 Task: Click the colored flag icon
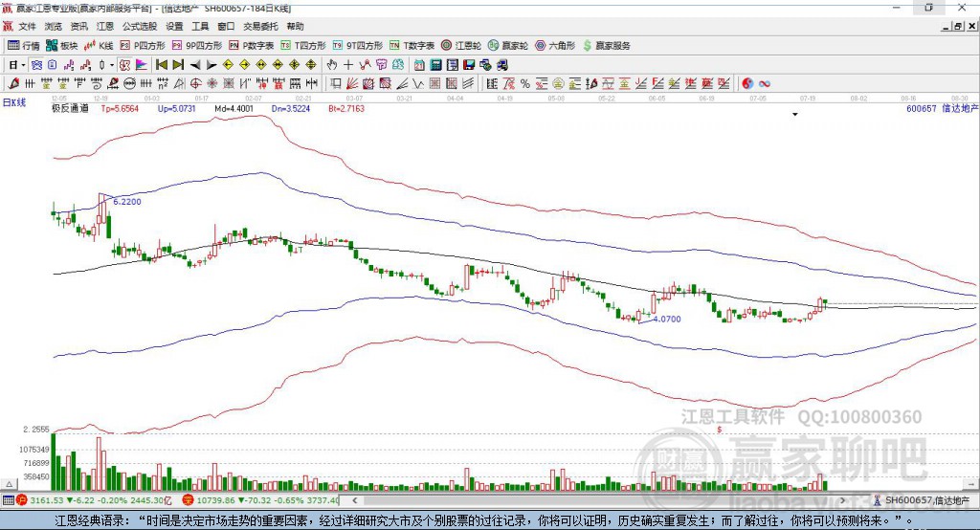142,65
